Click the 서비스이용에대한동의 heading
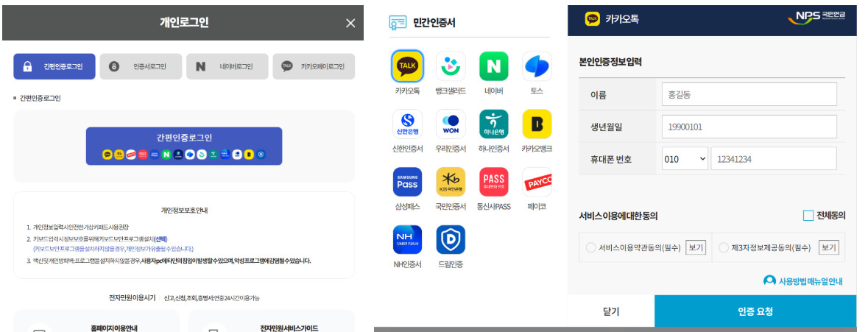The height and width of the screenshot is (332, 868). click(618, 216)
